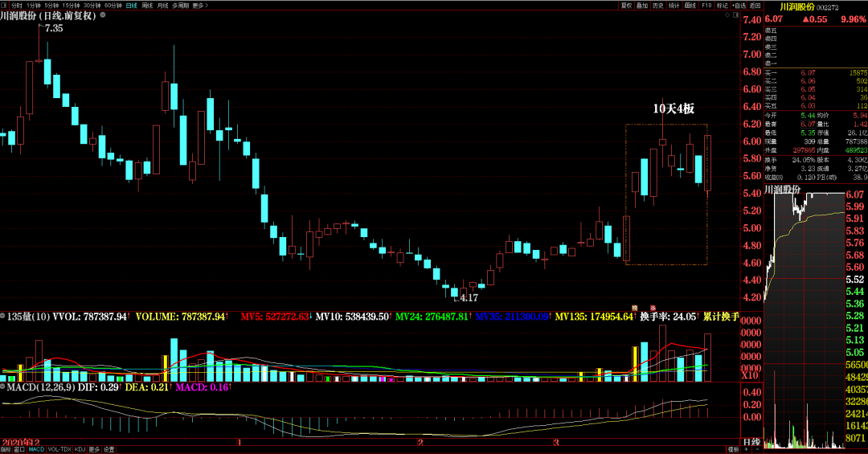Click the 复权 adjustment button

626,5
